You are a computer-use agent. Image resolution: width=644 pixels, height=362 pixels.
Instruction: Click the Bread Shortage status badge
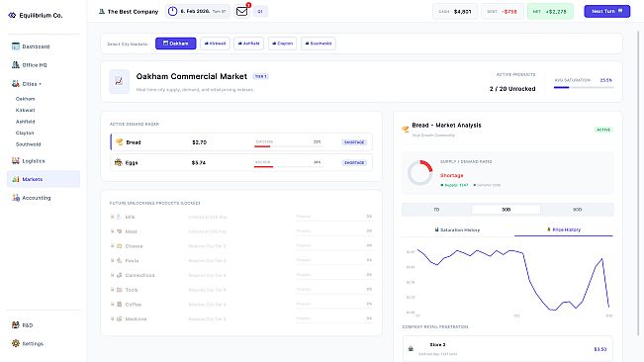(354, 142)
